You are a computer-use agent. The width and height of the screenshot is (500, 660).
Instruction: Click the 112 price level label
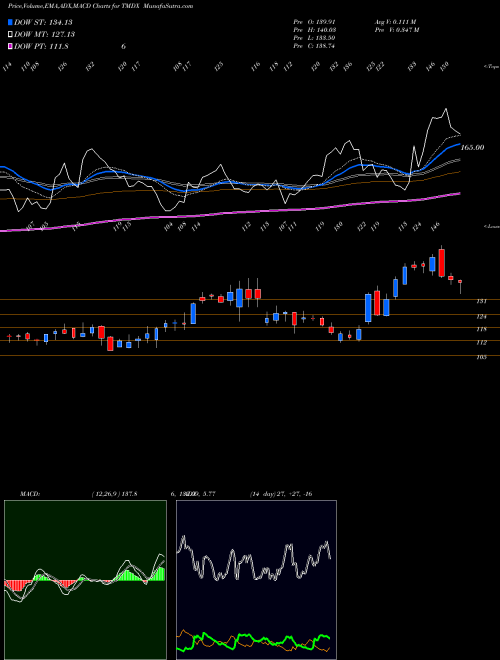(481, 343)
